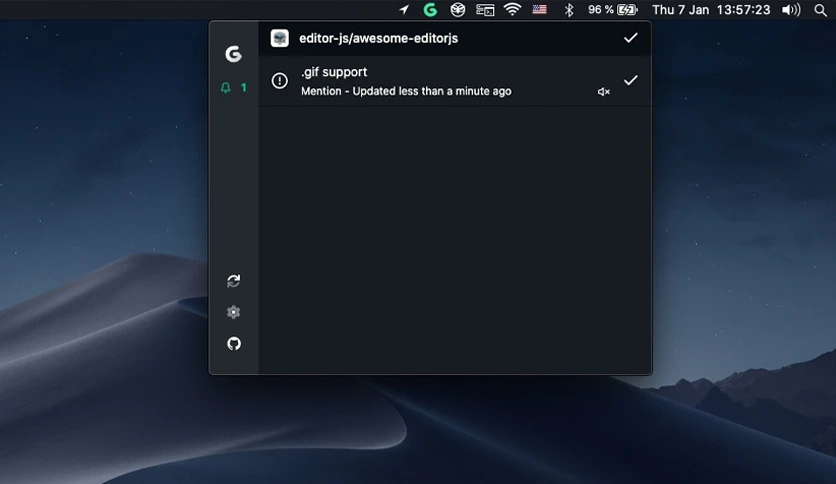Mark the .gif support notification as read
Image resolution: width=836 pixels, height=484 pixels.
click(x=631, y=80)
